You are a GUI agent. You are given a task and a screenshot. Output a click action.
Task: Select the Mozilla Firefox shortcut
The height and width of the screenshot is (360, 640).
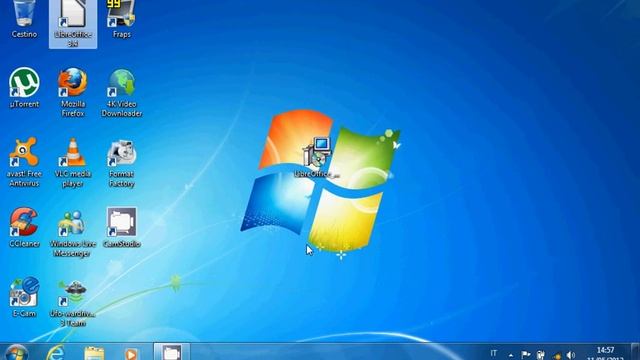click(73, 93)
